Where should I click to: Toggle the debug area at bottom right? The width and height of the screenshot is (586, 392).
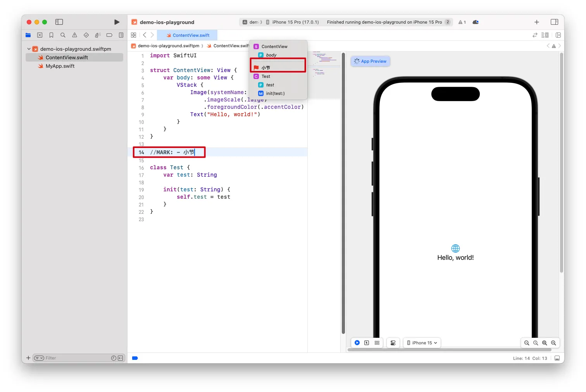coord(557,358)
